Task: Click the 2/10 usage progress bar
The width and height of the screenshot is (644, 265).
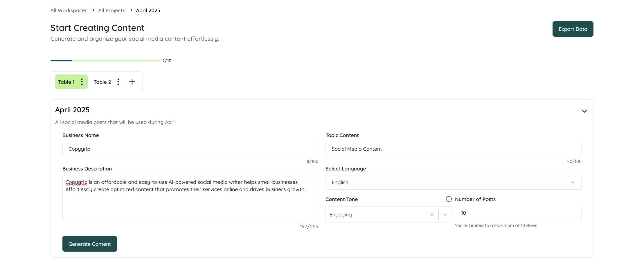Action: [x=105, y=61]
